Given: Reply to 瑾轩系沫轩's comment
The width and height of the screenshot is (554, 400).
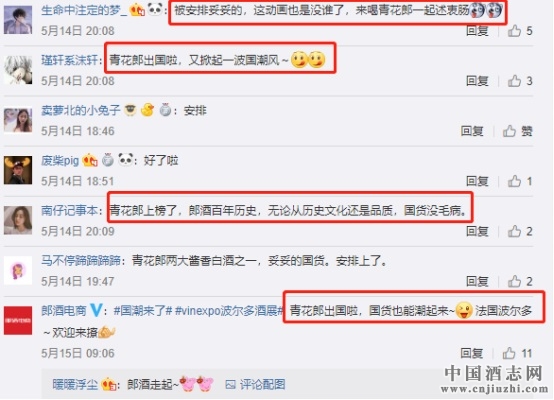Looking at the screenshot, I should tap(477, 81).
